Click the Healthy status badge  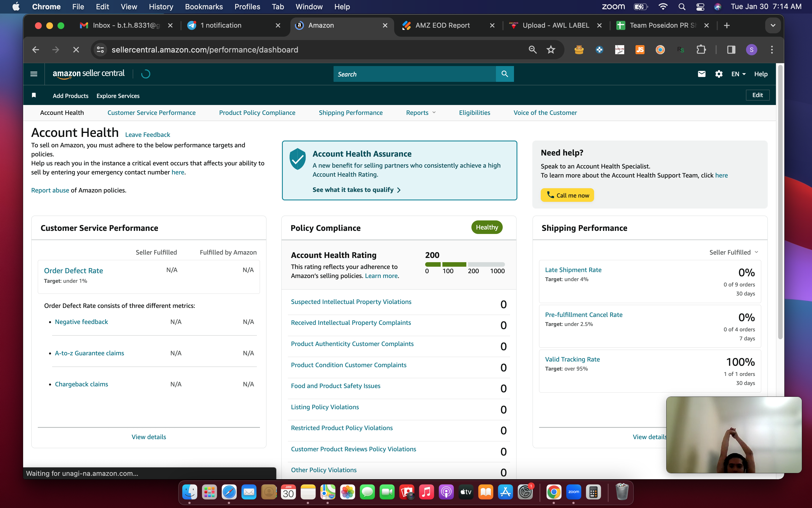[x=487, y=227]
